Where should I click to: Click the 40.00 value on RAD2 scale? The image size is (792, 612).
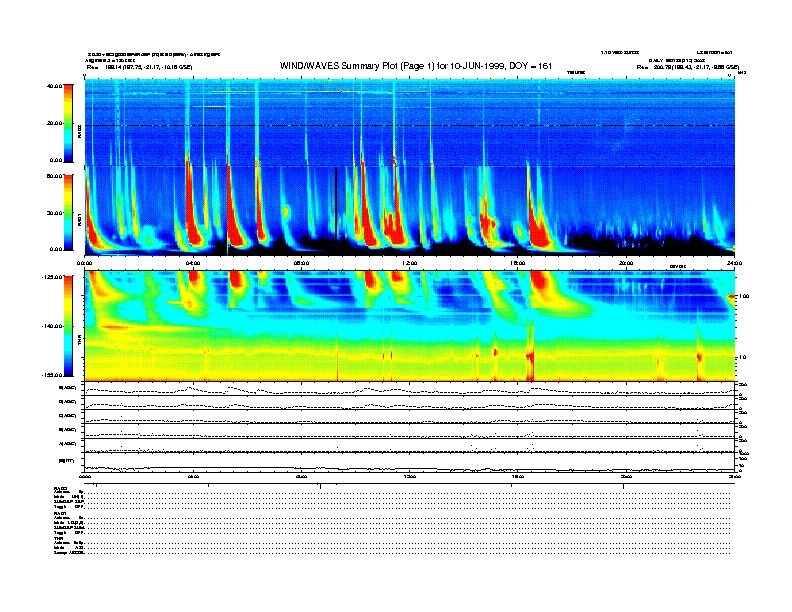(54, 86)
